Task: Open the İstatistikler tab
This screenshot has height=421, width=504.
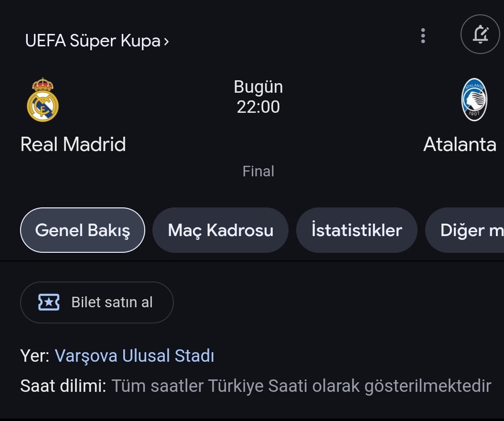Action: pyautogui.click(x=356, y=230)
